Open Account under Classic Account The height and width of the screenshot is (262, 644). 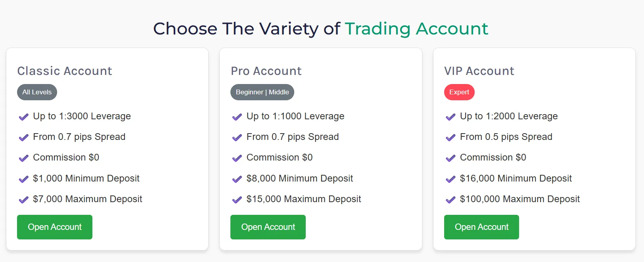pyautogui.click(x=55, y=227)
